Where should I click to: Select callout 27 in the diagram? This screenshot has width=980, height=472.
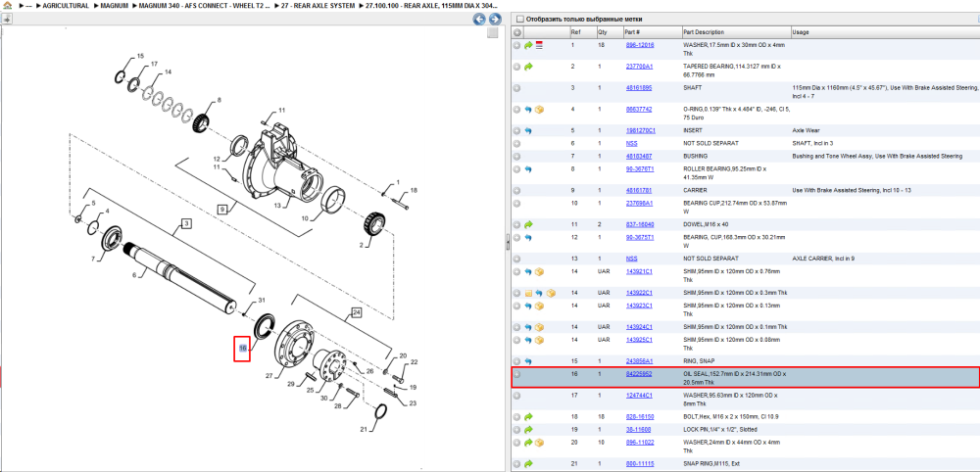click(270, 376)
